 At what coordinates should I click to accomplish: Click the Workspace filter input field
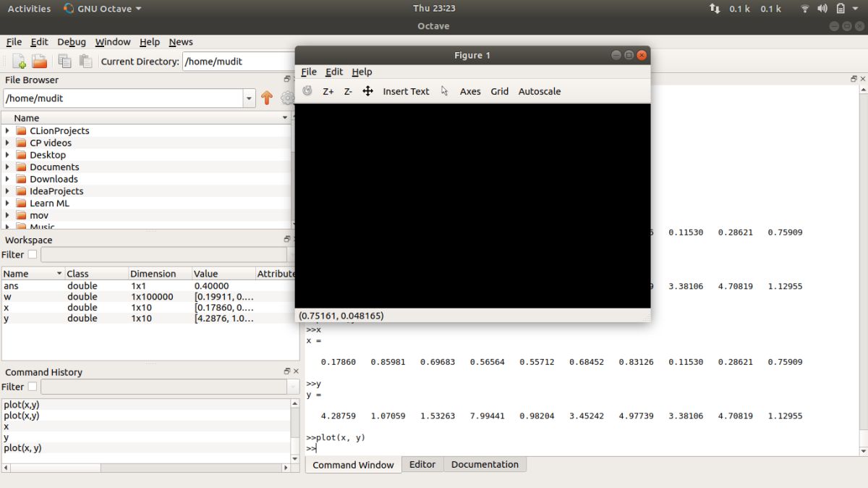[163, 255]
